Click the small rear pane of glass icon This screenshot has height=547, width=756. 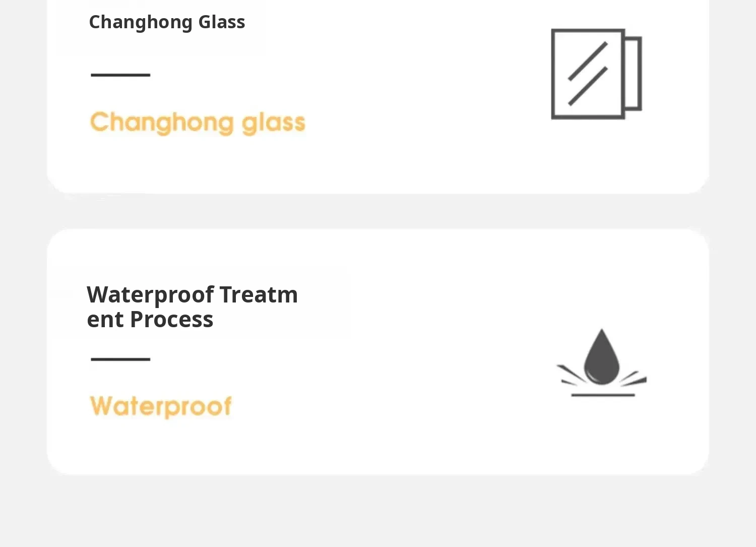634,74
